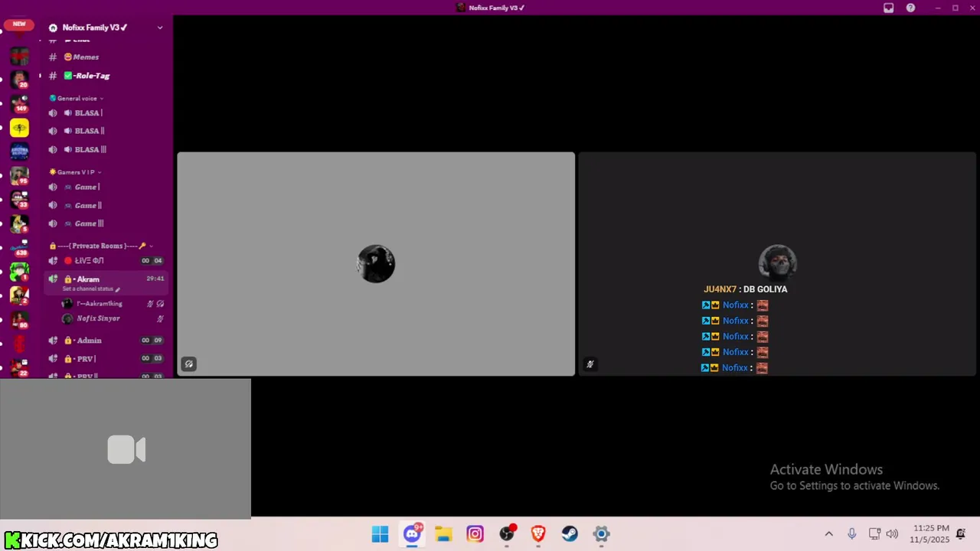Screen dimensions: 980x551
Task: Collapse the Gamers V I P category
Action: tap(75, 172)
